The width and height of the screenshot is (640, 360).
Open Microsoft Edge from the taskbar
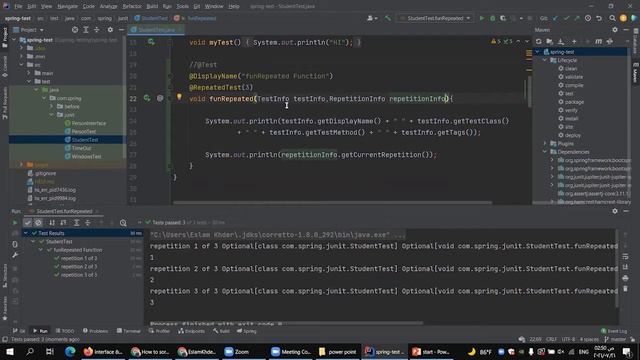pos(70,351)
